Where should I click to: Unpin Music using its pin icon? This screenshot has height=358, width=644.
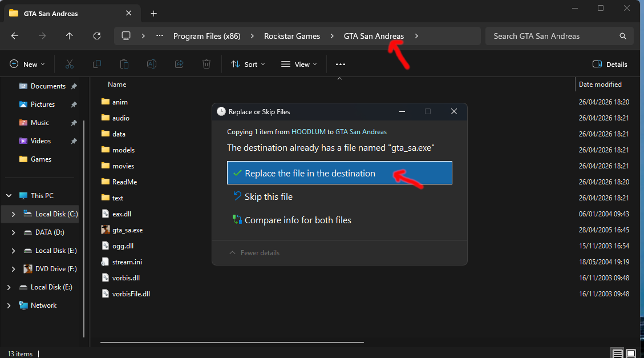[74, 123]
